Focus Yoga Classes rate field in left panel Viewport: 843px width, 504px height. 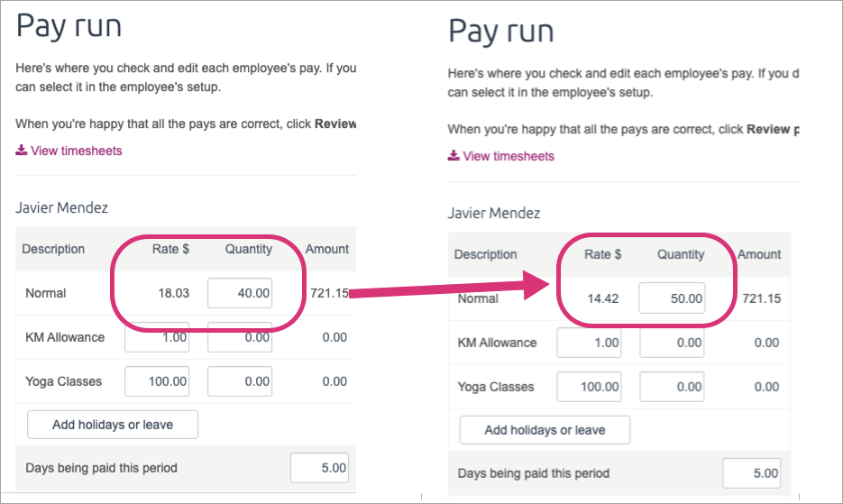click(x=157, y=381)
